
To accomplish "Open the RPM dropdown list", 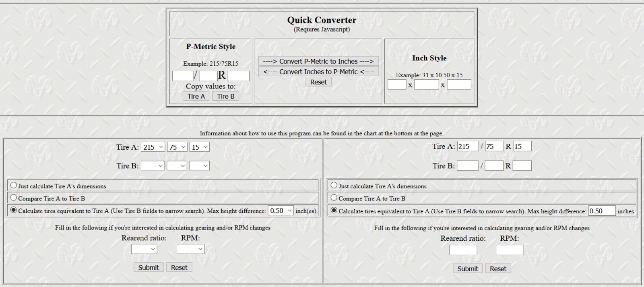I will 190,249.
